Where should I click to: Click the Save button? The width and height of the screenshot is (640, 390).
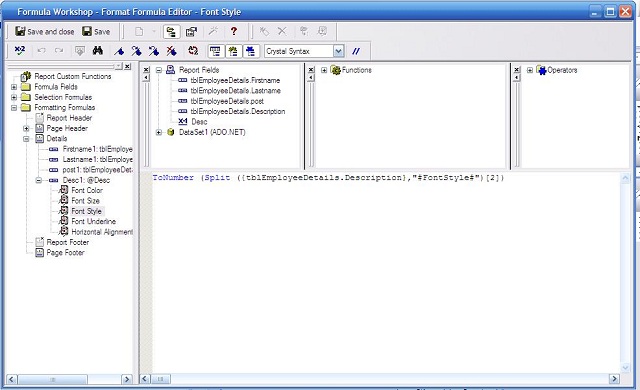click(96, 31)
